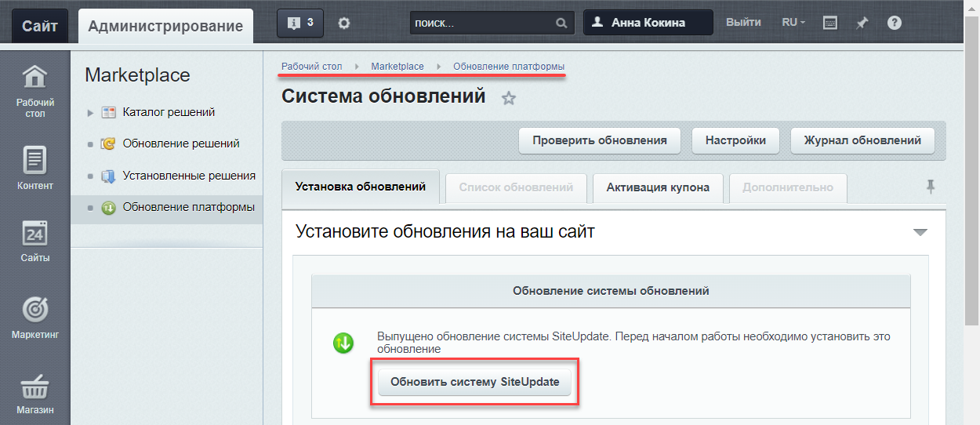Open the help question mark icon

[894, 23]
